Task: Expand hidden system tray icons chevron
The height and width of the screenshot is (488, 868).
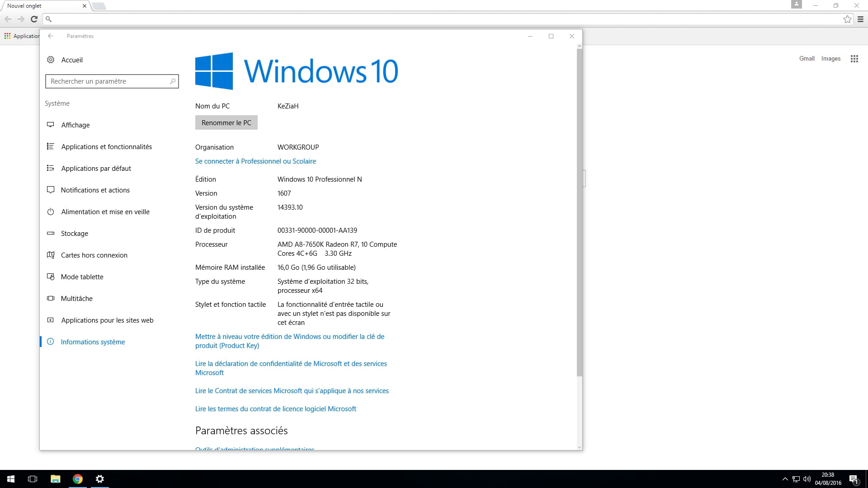Action: coord(785,479)
